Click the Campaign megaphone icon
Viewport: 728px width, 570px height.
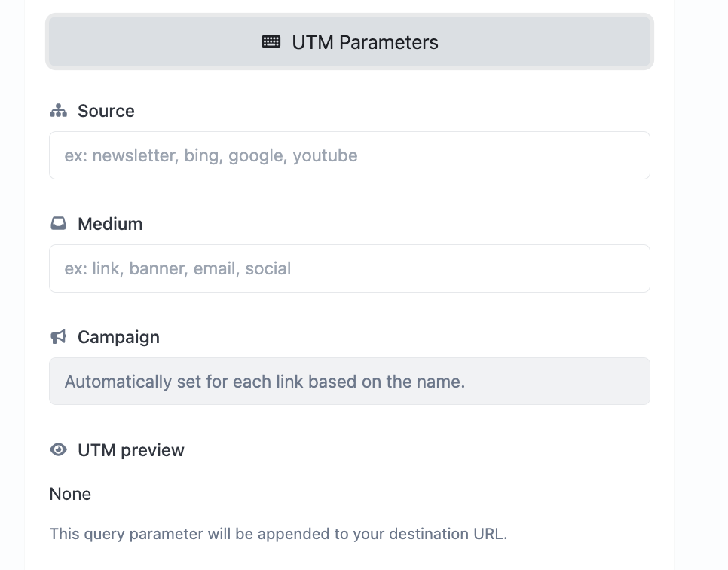[59, 337]
